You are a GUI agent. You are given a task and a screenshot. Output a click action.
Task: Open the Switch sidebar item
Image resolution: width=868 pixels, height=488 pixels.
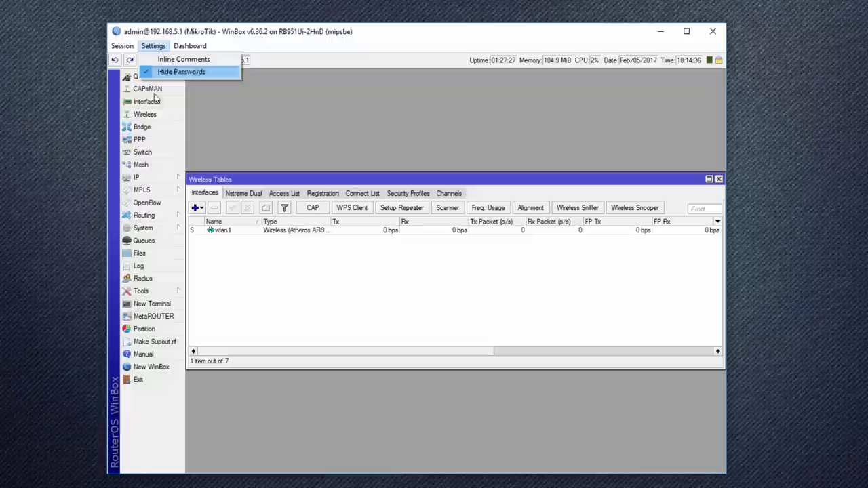click(142, 152)
